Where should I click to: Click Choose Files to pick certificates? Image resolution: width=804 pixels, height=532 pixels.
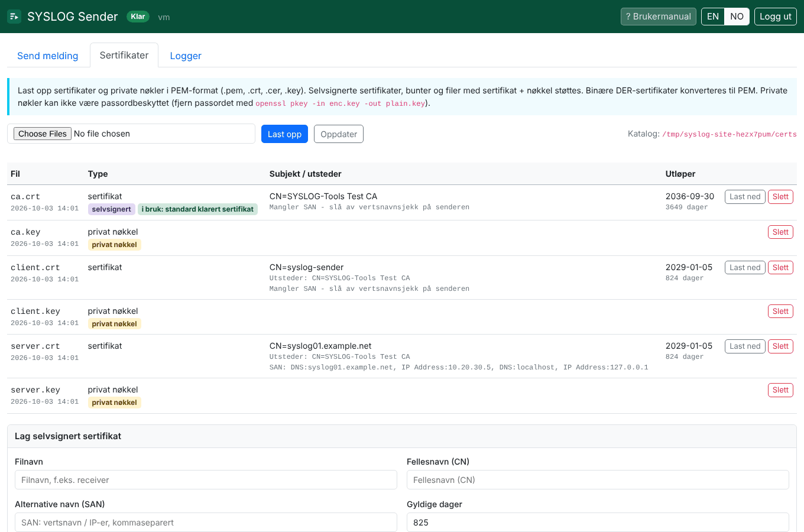coord(43,134)
